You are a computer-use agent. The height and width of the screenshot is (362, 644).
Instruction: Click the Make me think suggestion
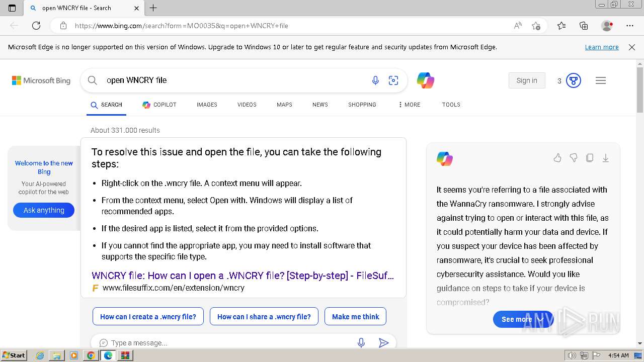[x=356, y=317]
